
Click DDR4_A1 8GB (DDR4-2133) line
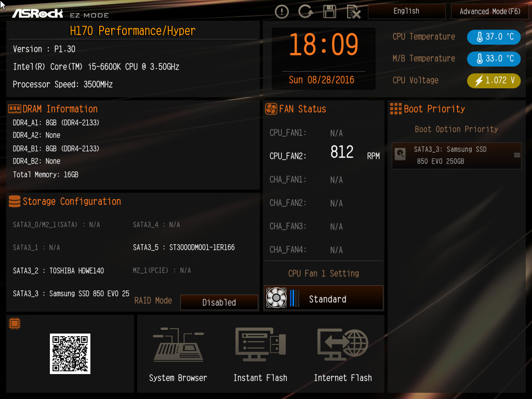56,123
